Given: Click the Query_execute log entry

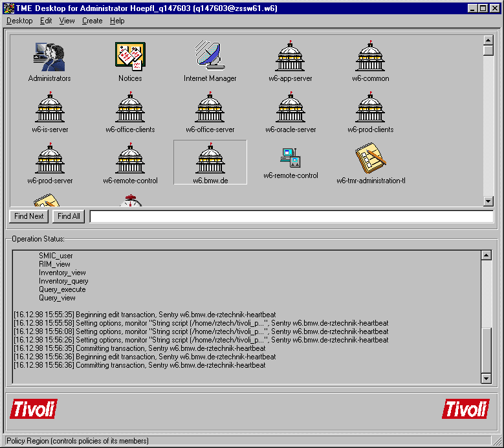Looking at the screenshot, I should (62, 289).
